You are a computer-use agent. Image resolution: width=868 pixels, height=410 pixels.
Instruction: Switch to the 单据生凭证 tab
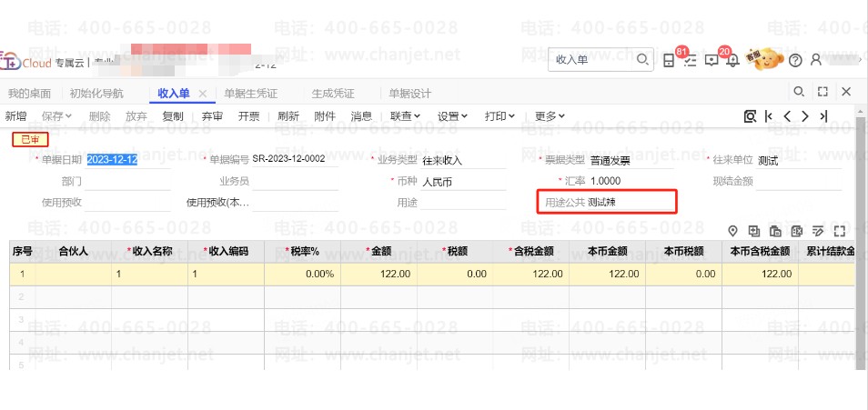[250, 94]
